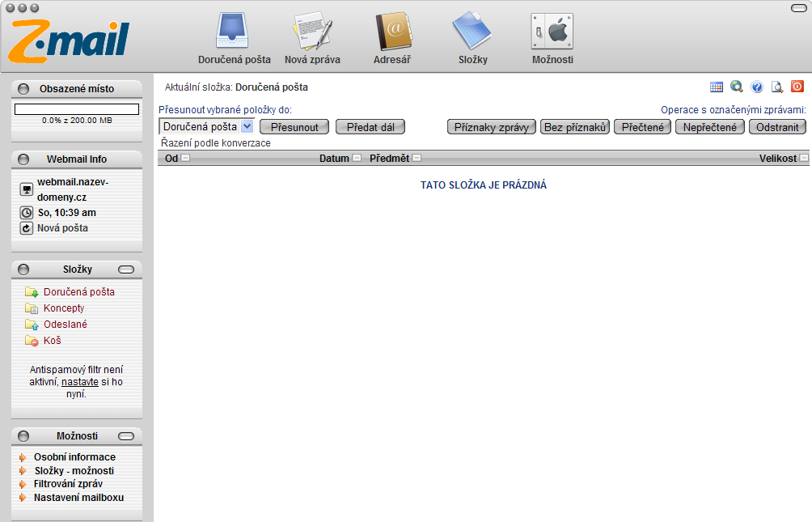Toggle sort order on the Velikost column
Screen dimensions: 812x522
point(803,159)
